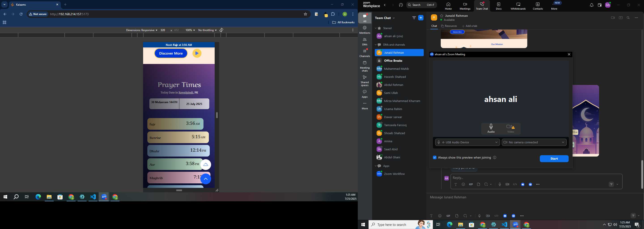Click More in Zoom left sidebar

pos(365,106)
